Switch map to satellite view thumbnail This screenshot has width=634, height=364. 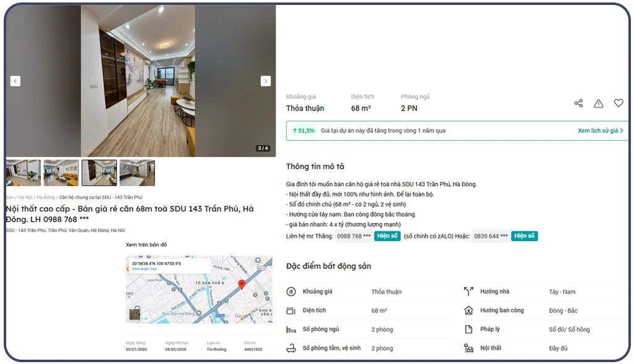tap(135, 314)
